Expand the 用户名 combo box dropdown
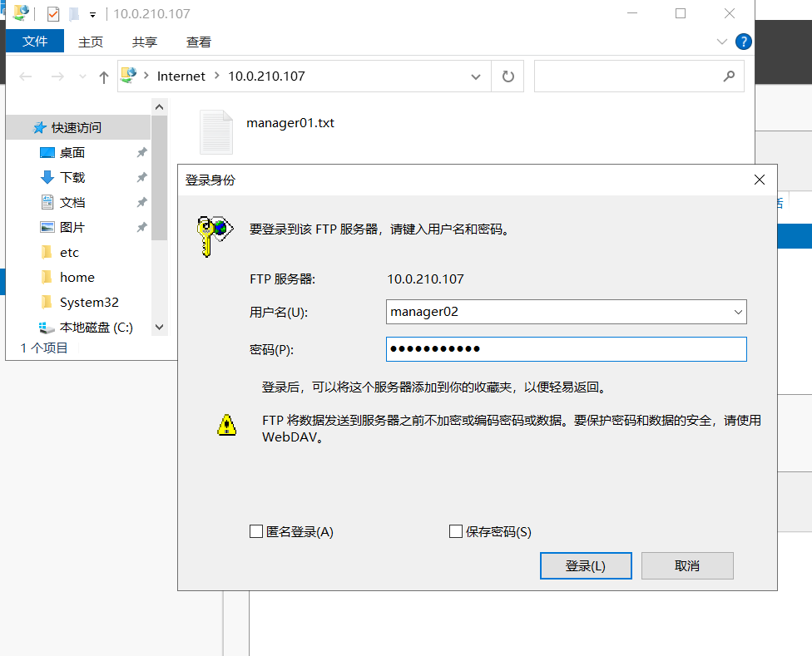Viewport: 812px width, 656px height. [x=737, y=312]
